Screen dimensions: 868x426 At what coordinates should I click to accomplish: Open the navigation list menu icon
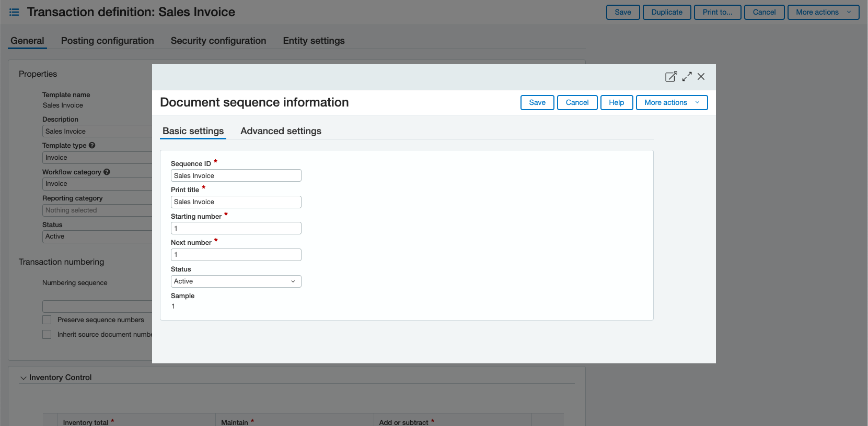click(14, 12)
